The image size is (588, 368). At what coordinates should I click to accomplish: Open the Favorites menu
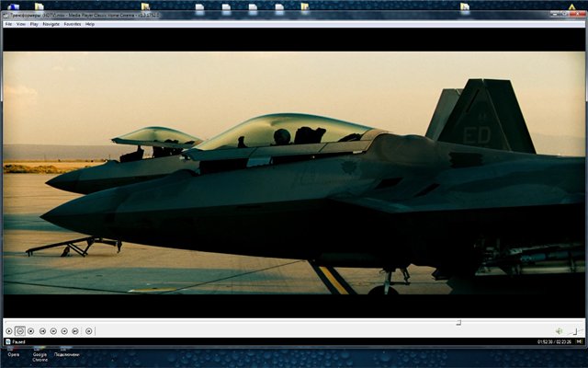73,24
